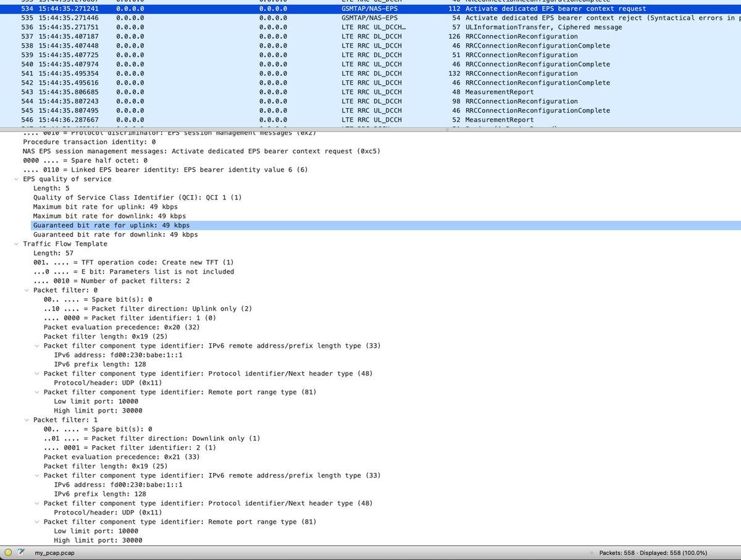Collapse the Packet filter: 1 subtree
The width and height of the screenshot is (741, 560).
click(27, 420)
